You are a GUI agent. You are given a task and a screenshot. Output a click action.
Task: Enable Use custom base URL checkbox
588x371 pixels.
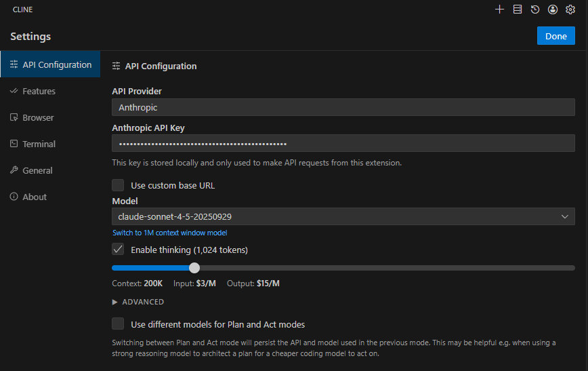(118, 185)
